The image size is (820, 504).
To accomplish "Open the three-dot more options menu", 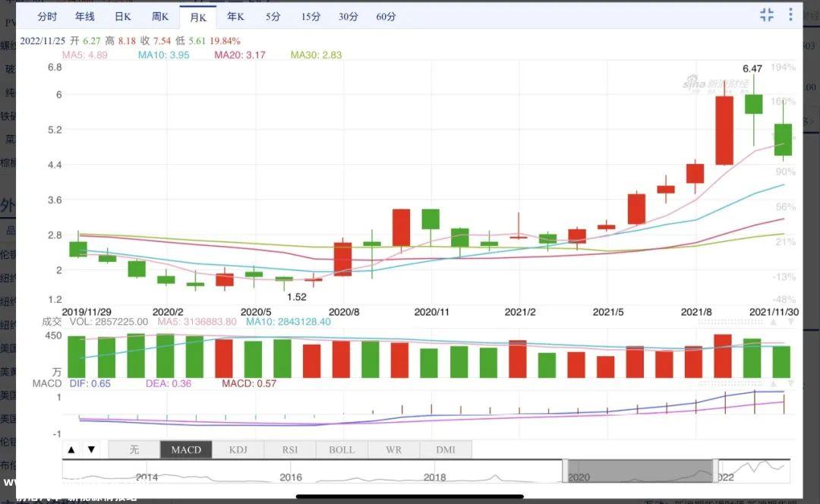I will click(790, 14).
